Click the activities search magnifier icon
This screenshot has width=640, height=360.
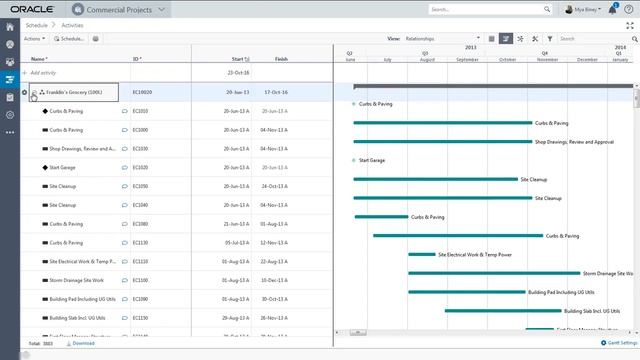(x=635, y=39)
